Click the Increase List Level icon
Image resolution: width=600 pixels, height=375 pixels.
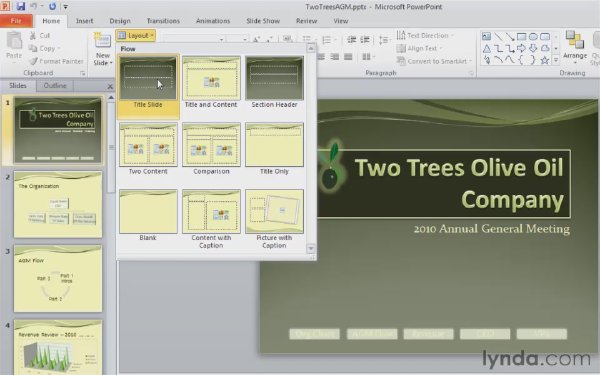(365, 39)
